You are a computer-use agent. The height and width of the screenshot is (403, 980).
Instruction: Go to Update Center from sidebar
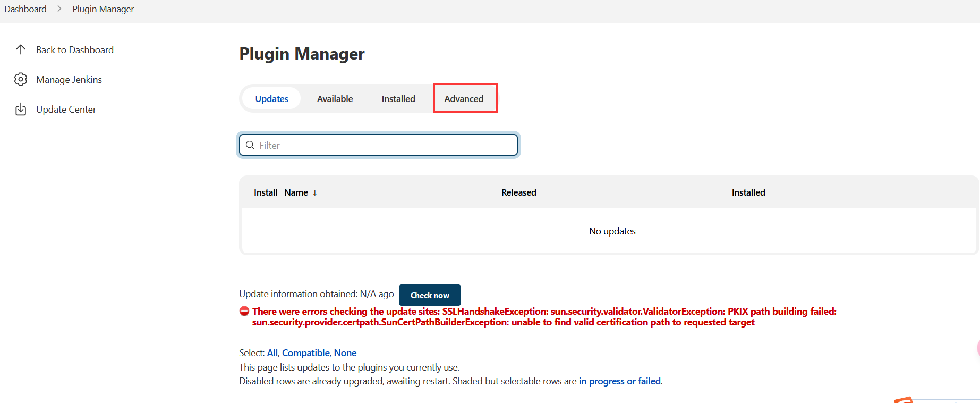[x=66, y=109]
